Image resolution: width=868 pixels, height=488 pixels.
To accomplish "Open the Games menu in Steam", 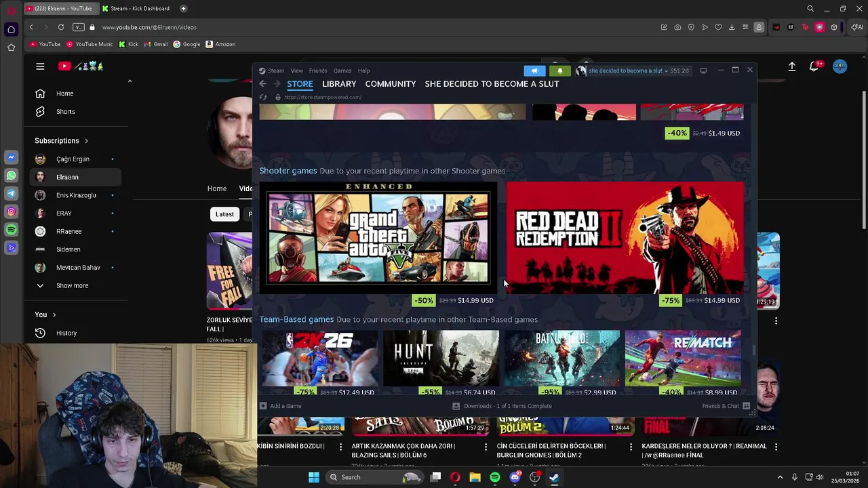I will (x=342, y=70).
